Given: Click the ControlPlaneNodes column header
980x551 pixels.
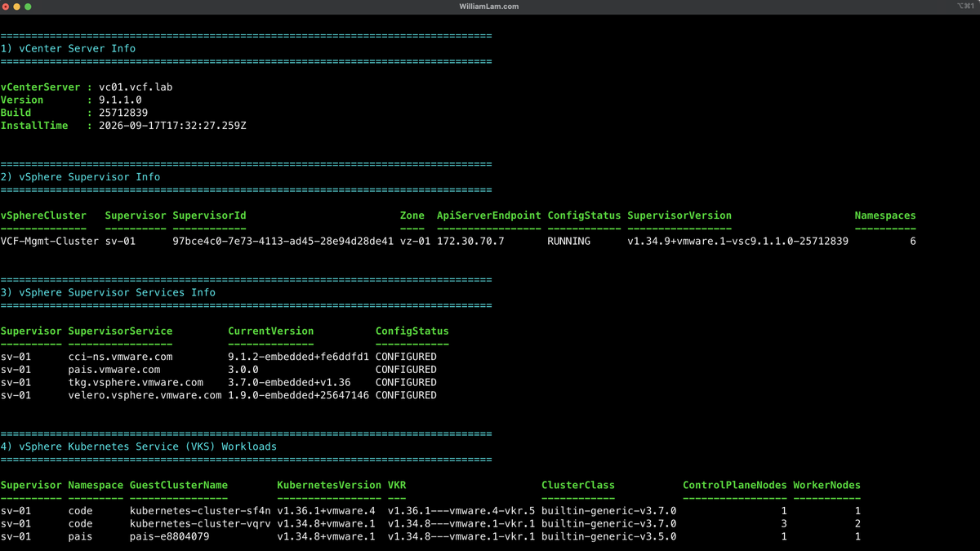Looking at the screenshot, I should [735, 485].
